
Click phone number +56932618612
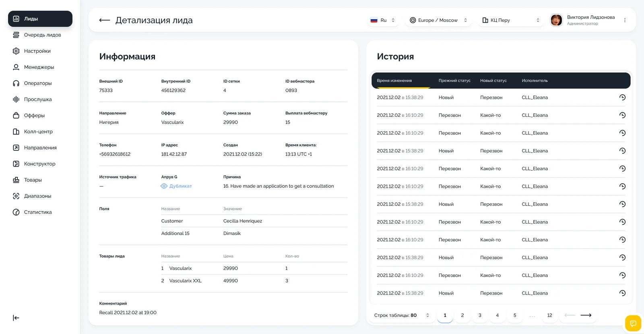pyautogui.click(x=115, y=154)
